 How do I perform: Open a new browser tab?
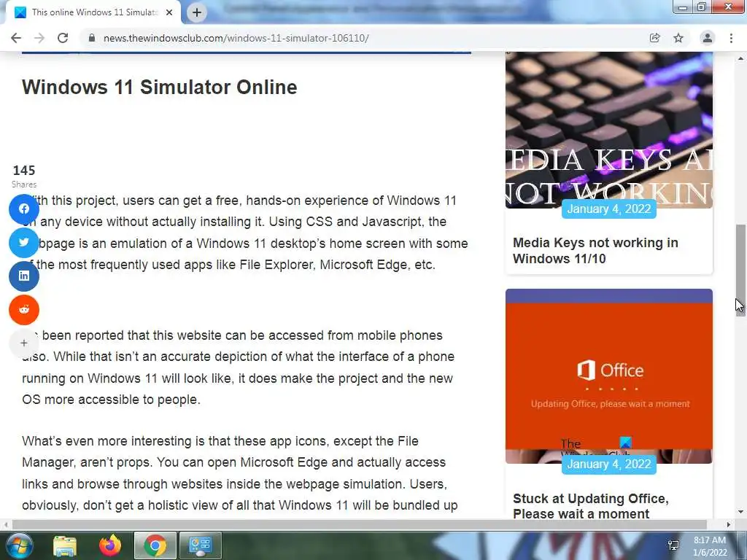tap(197, 12)
